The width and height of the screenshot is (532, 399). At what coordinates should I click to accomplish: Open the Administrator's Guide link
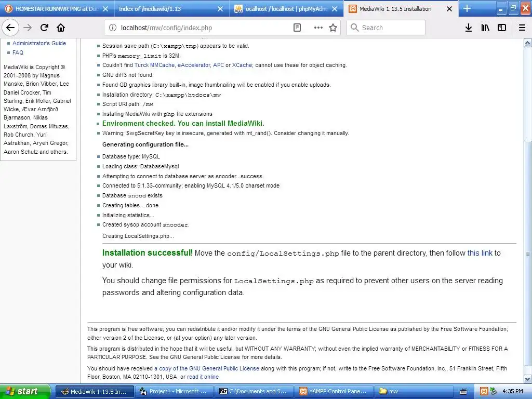[39, 43]
